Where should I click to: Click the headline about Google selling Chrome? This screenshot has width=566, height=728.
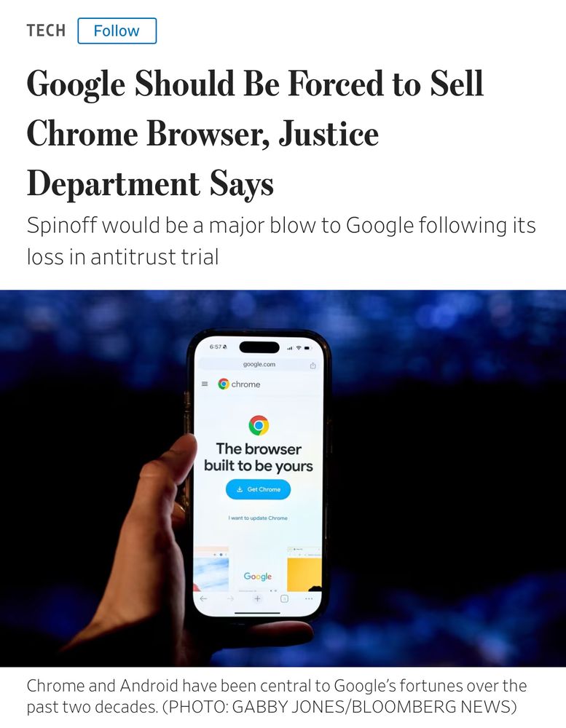(255, 133)
